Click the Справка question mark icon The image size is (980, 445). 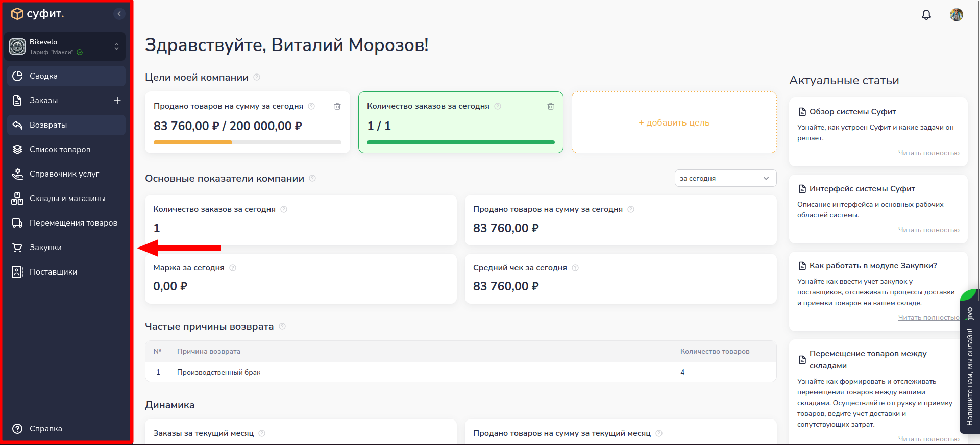(x=17, y=429)
